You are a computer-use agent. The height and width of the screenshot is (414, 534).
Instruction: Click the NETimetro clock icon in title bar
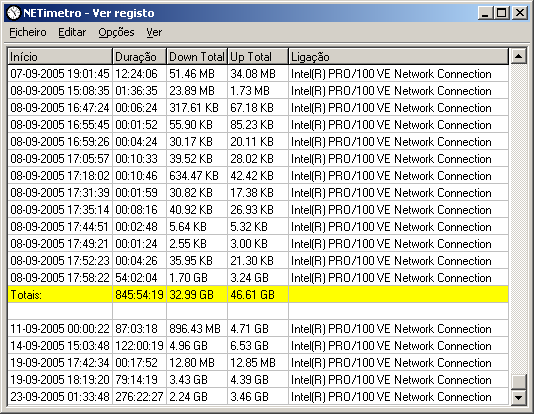(x=14, y=13)
